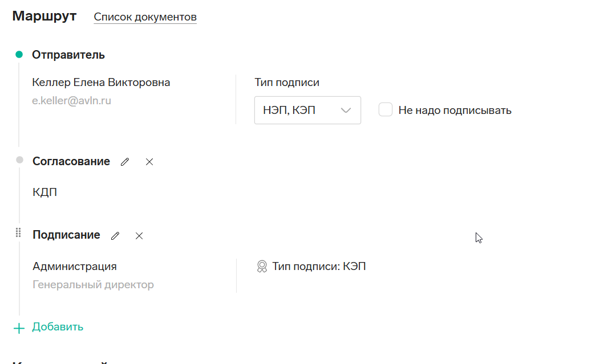The height and width of the screenshot is (364, 612).
Task: Click the gray Согласование step marker
Action: [19, 160]
